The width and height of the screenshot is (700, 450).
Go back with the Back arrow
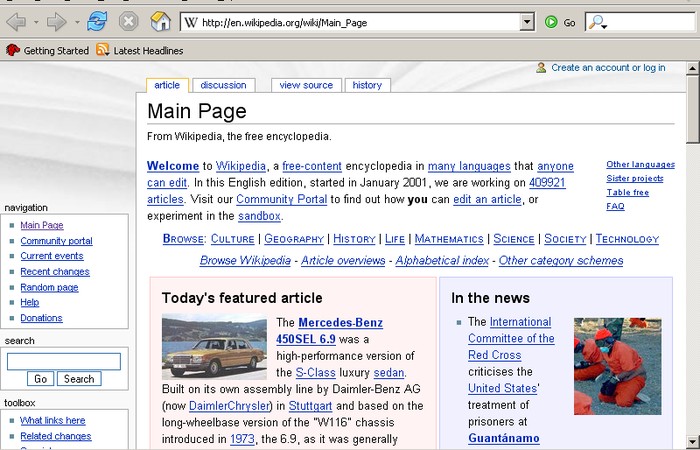point(16,22)
